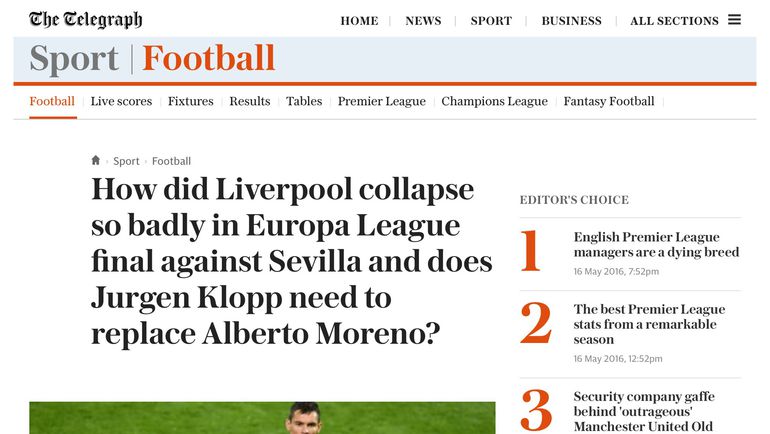Viewport: 770px width, 434px height.
Task: Click the Sport breadcrumb link
Action: (126, 161)
